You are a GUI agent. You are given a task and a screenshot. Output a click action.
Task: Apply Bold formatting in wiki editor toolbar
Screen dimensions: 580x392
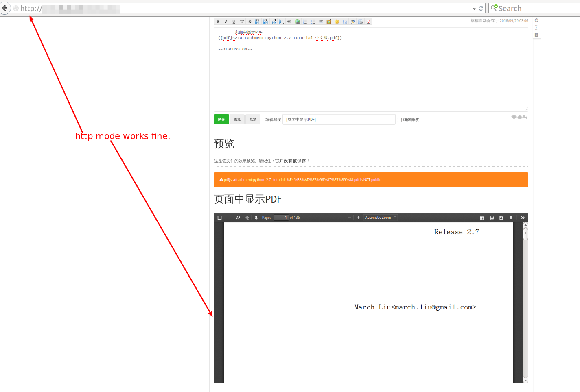218,22
